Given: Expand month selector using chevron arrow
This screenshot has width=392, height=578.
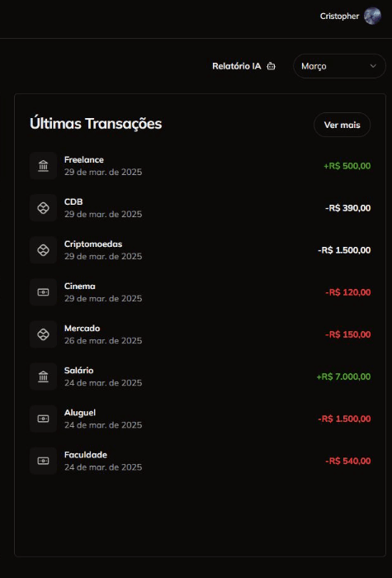Looking at the screenshot, I should [373, 66].
